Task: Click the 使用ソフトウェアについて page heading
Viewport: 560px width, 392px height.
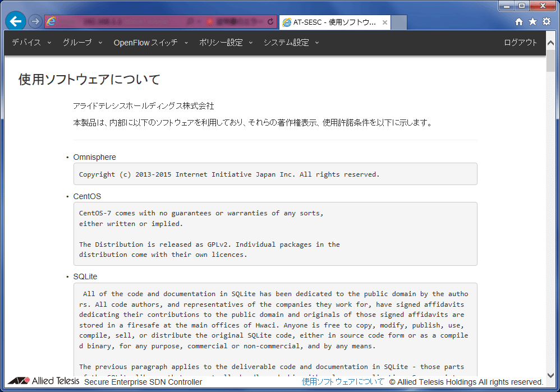Action: tap(89, 79)
